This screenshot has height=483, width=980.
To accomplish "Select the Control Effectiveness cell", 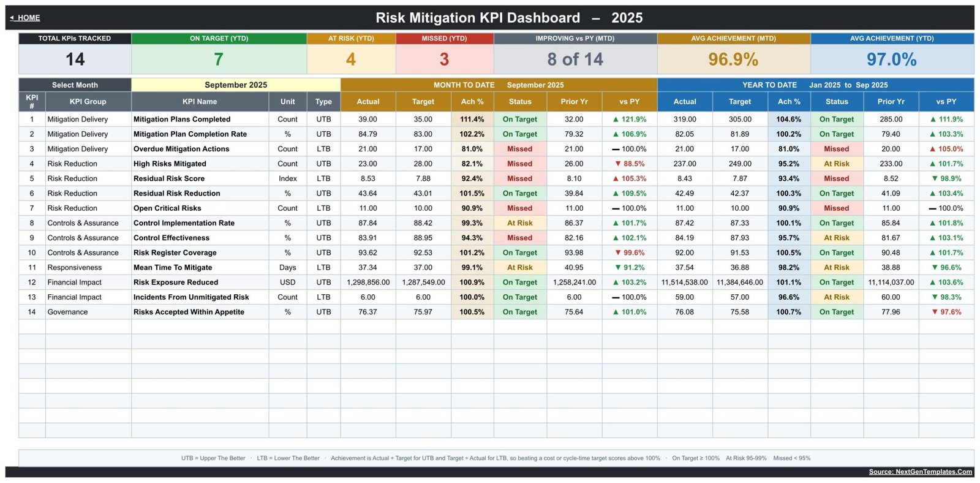I will tap(200, 238).
